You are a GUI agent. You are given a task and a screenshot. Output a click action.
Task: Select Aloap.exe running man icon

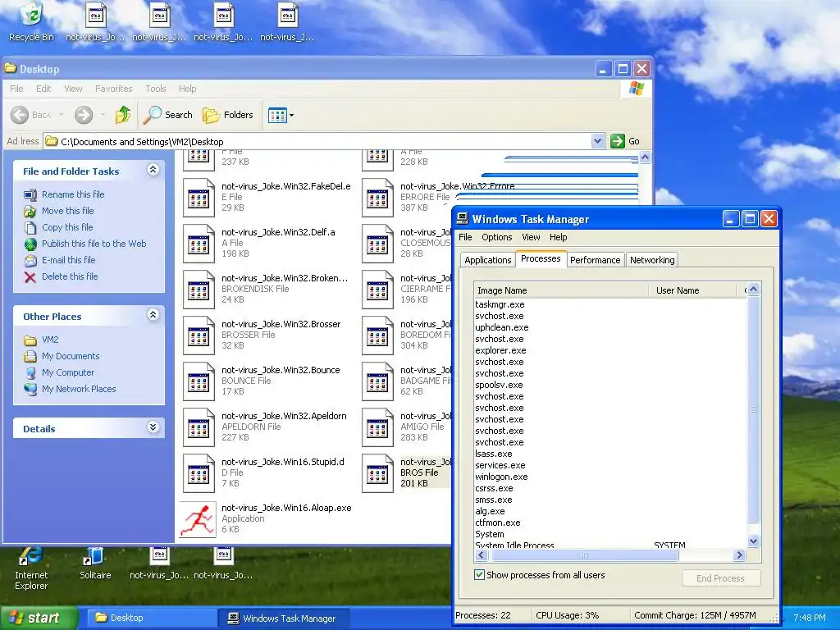point(198,519)
